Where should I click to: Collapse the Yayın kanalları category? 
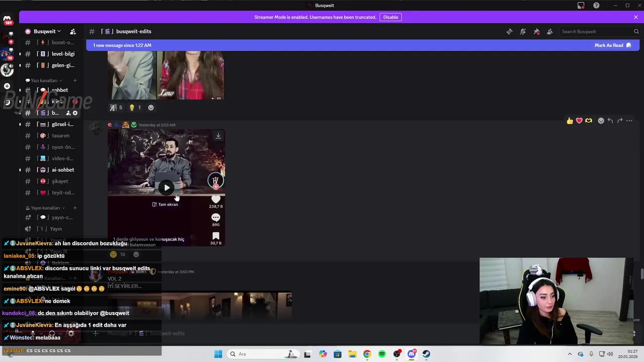tap(45, 208)
